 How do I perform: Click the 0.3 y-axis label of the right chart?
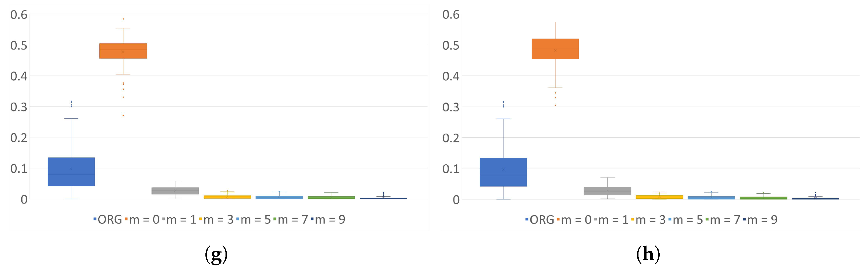[x=450, y=107]
